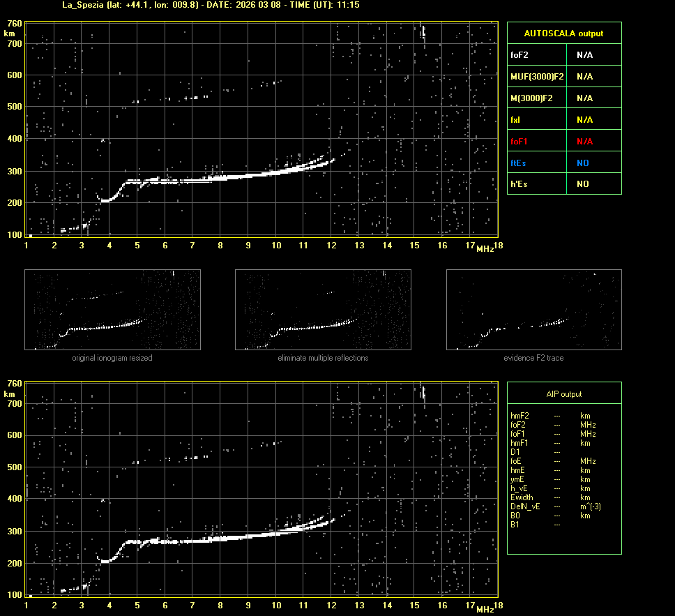Click the B1 label in AIP output
The height and width of the screenshot is (616, 675).
point(515,525)
